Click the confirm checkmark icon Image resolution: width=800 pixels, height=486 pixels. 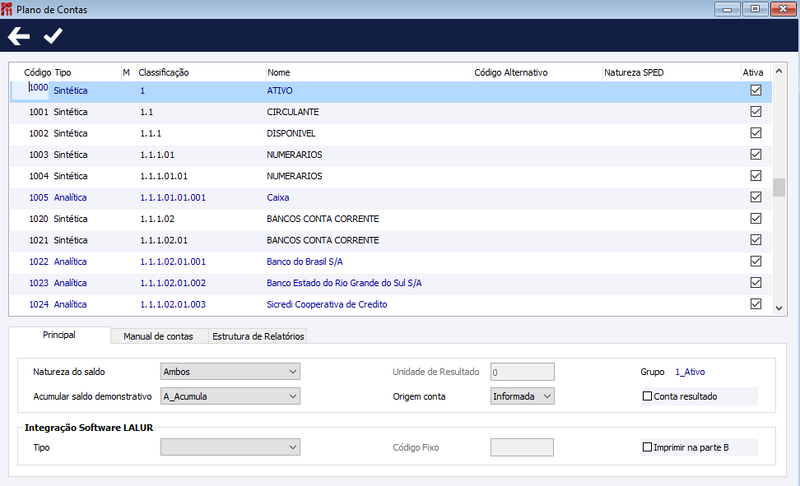(x=53, y=36)
